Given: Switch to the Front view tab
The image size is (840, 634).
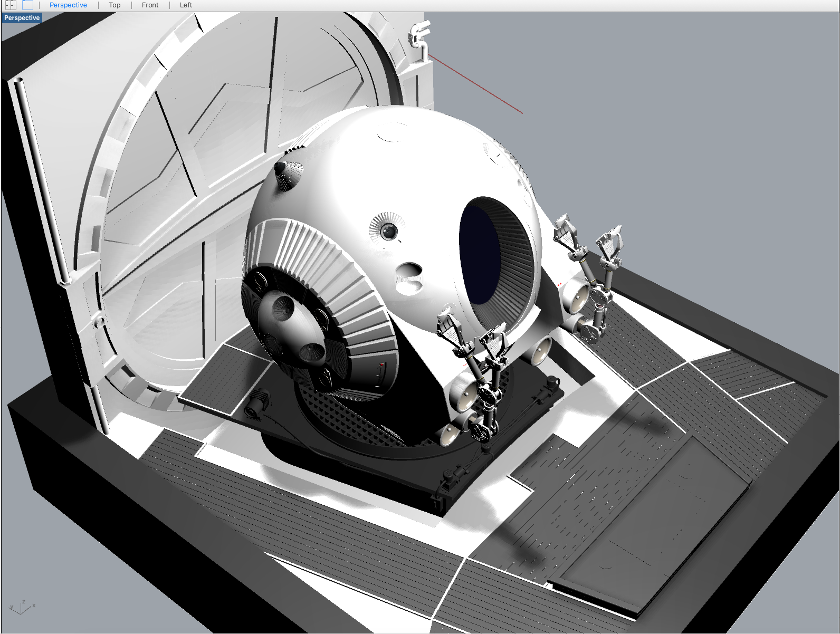Looking at the screenshot, I should [150, 5].
